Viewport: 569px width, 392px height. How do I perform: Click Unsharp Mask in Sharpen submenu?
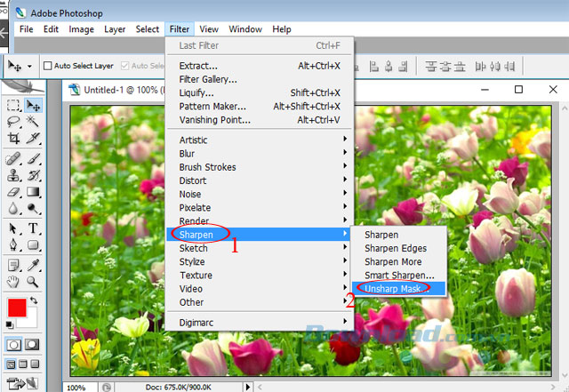click(x=391, y=288)
